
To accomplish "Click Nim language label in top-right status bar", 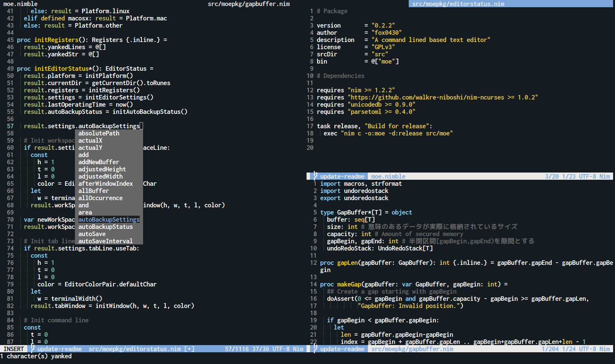I will click(x=605, y=176).
